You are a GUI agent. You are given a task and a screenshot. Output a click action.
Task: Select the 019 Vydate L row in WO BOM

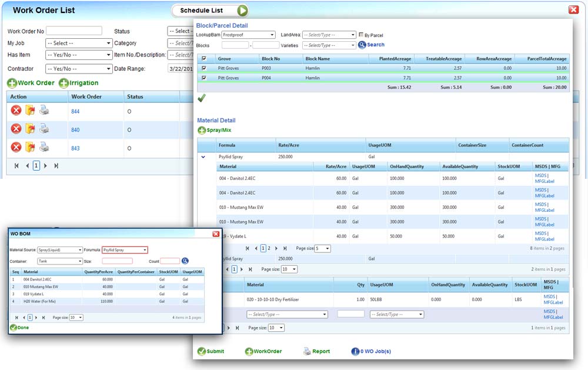tap(107, 294)
